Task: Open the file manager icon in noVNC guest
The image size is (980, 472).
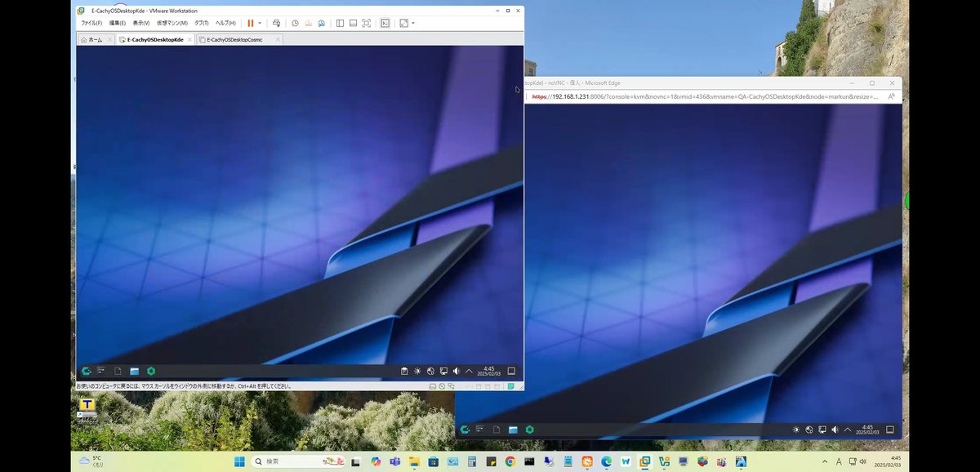Action: [x=513, y=430]
